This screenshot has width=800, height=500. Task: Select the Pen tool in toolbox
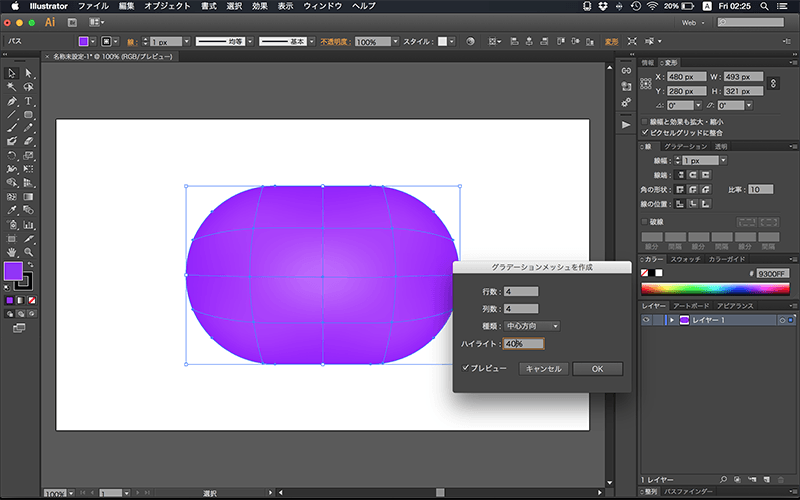11,101
